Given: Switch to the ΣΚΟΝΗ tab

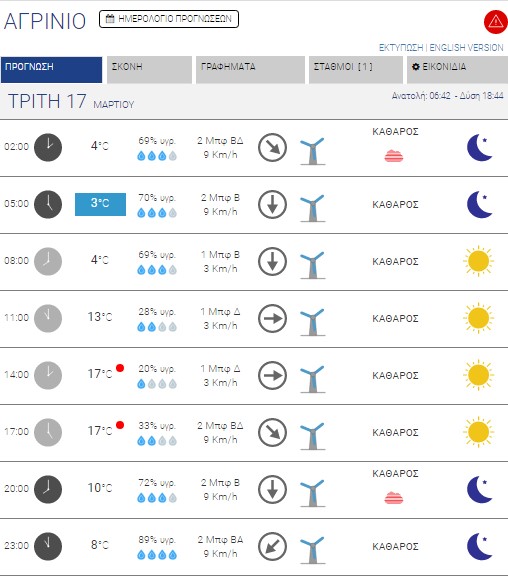Looking at the screenshot, I should coord(149,70).
